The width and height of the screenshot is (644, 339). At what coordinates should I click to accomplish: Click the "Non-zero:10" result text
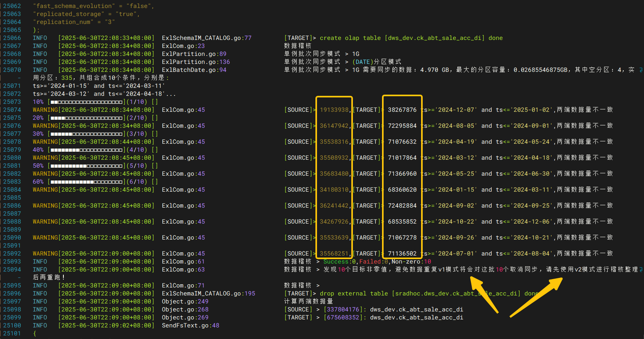[x=411, y=262]
